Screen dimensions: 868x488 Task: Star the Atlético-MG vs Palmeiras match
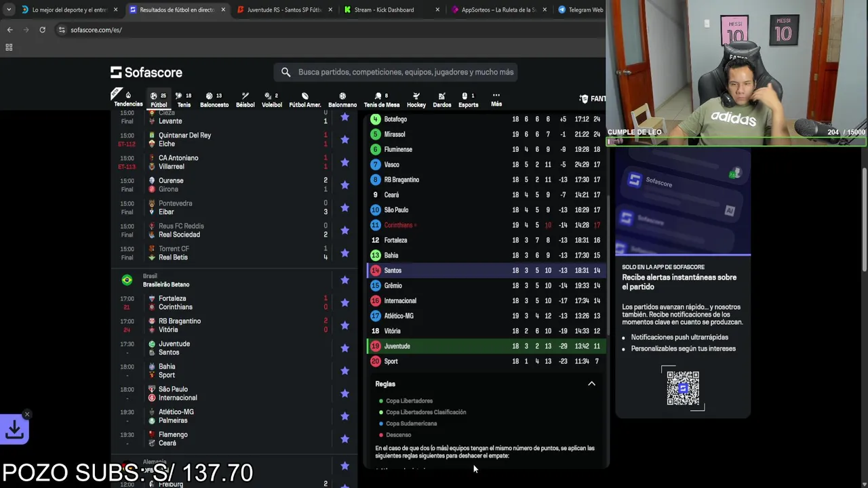344,416
